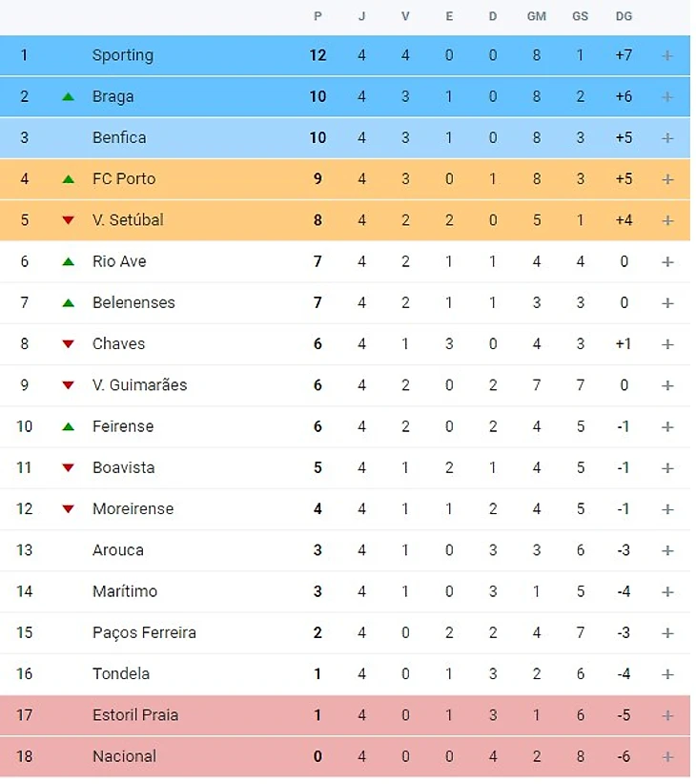Image resolution: width=696 pixels, height=784 pixels.
Task: Click the DG goal difference header
Action: pyautogui.click(x=624, y=16)
